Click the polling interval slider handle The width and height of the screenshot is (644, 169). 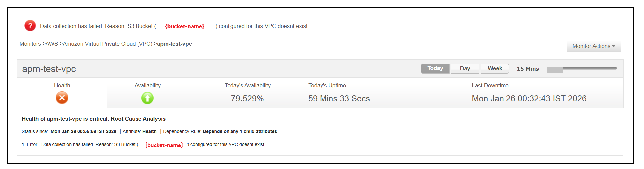[x=555, y=70]
